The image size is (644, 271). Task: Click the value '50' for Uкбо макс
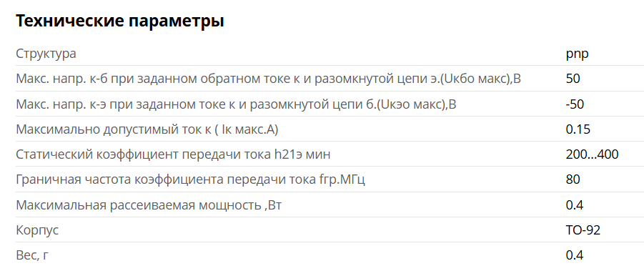573,79
